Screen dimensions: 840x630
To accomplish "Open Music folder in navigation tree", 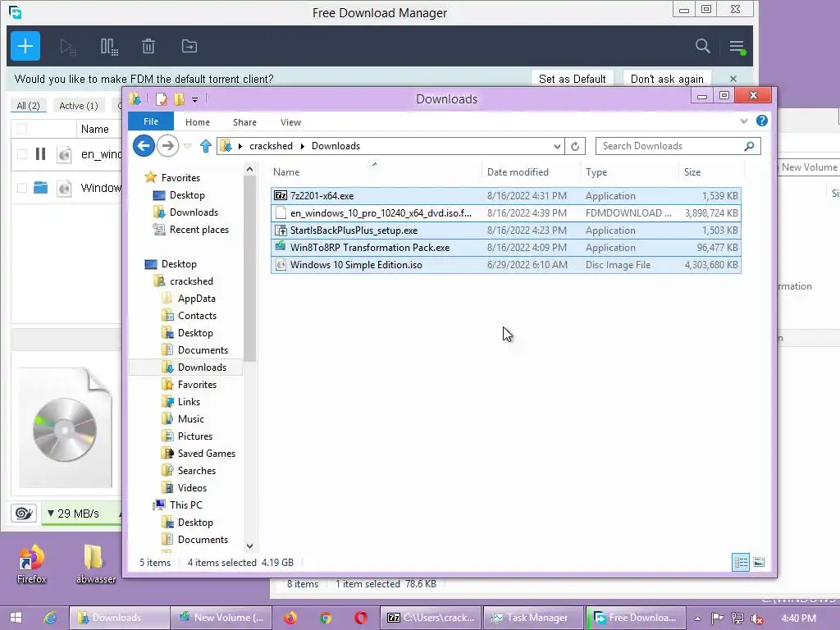I will point(183,419).
